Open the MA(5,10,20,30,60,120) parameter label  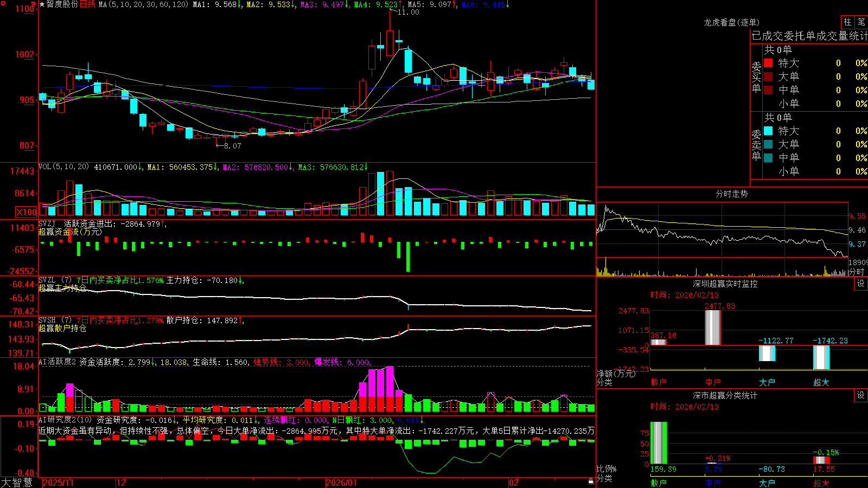pyautogui.click(x=143, y=4)
